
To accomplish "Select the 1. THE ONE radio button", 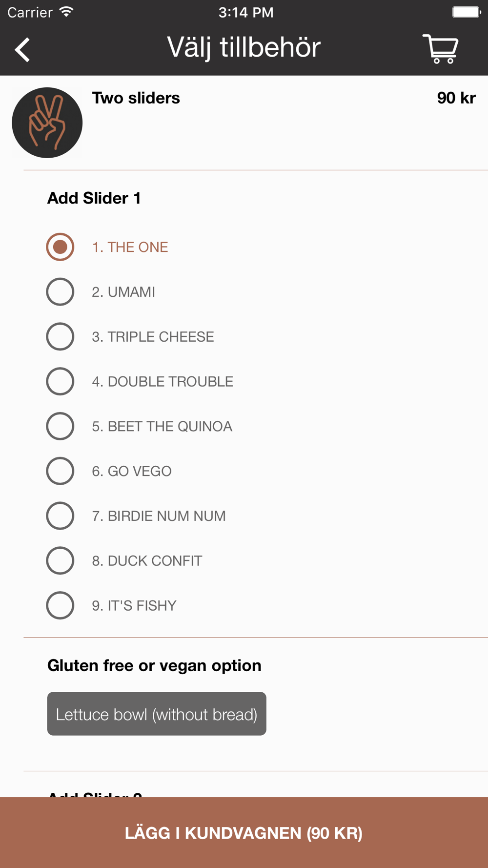I will click(60, 247).
